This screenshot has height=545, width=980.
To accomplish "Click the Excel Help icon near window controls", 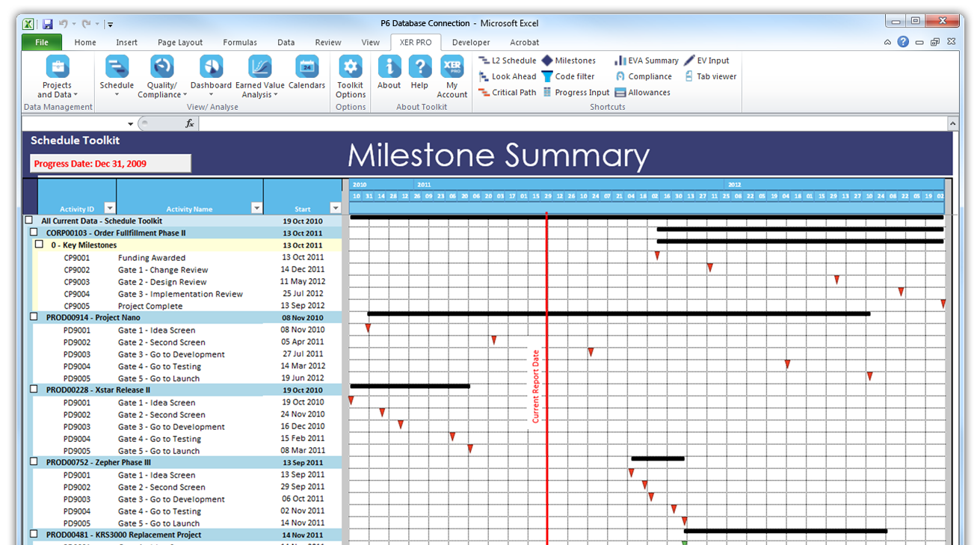I will click(904, 42).
